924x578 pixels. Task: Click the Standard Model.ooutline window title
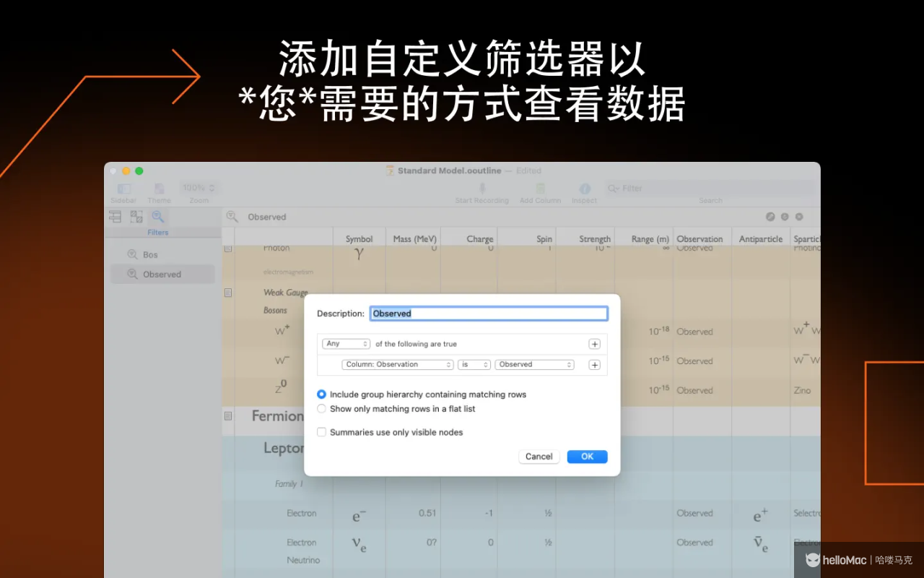click(x=449, y=171)
